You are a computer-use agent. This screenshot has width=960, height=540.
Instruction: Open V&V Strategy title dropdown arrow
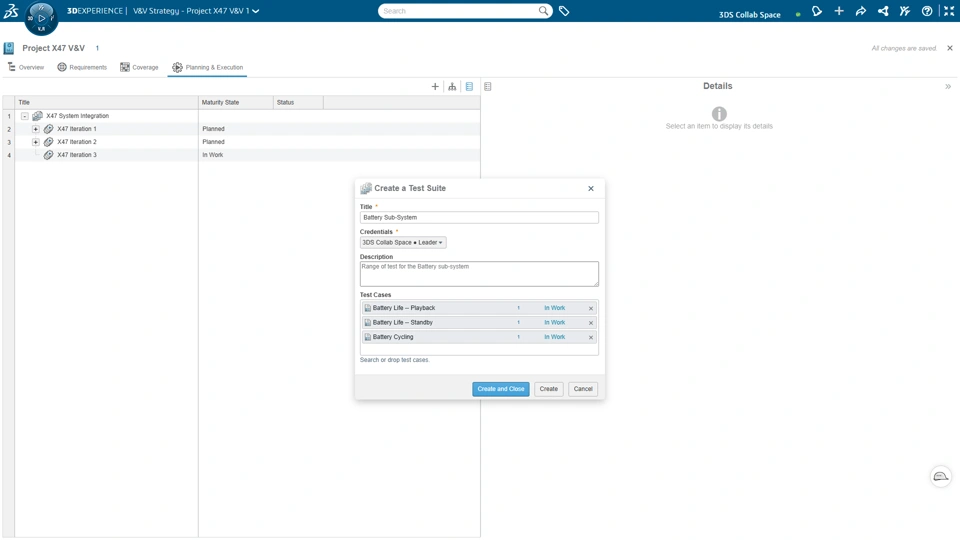point(255,11)
